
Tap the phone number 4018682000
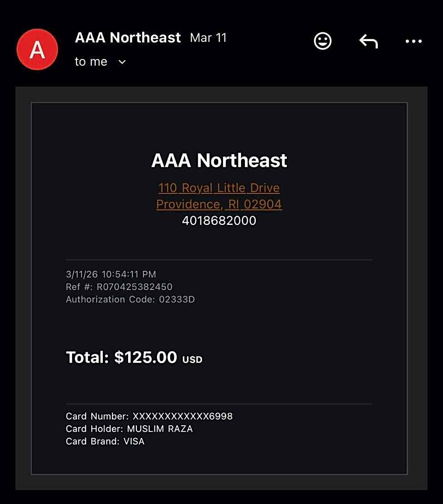click(x=219, y=220)
